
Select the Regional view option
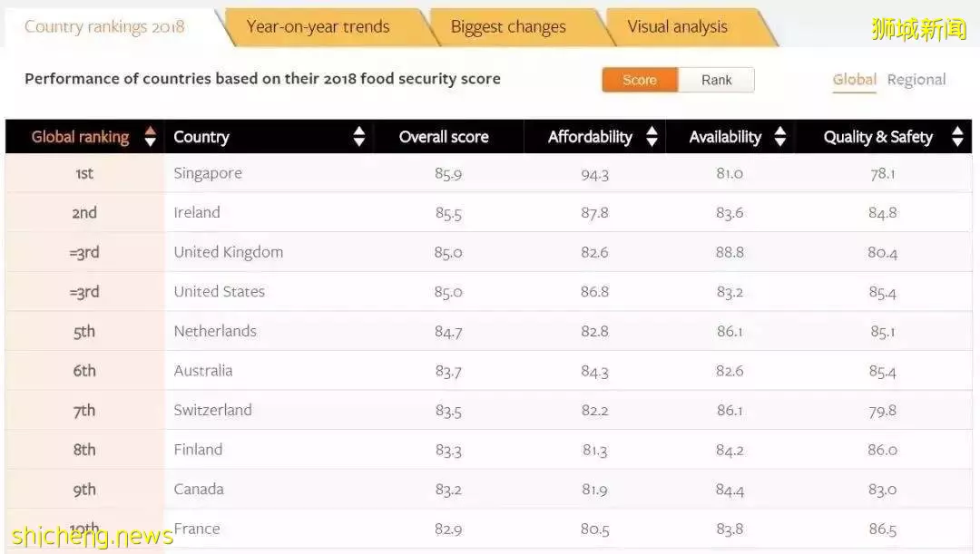[916, 79]
